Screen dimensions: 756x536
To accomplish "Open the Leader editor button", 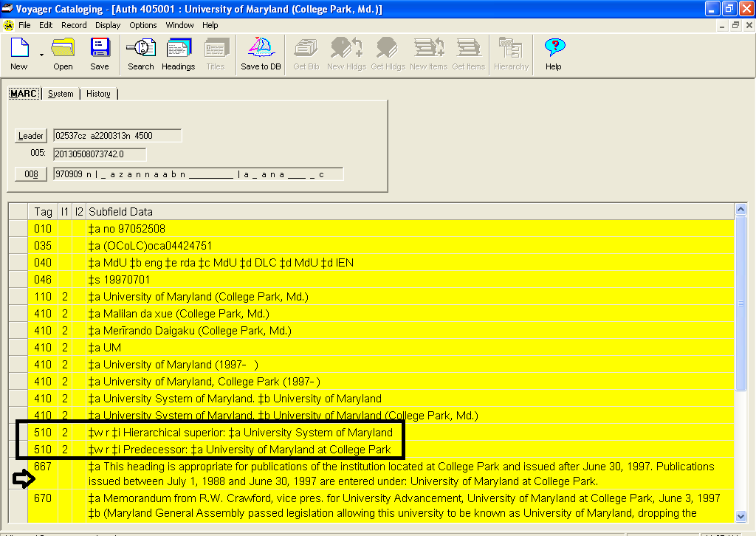I will [30, 136].
